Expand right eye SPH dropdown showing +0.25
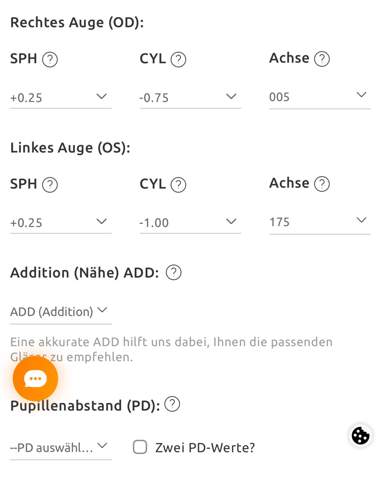The image size is (381, 480). tap(60, 97)
